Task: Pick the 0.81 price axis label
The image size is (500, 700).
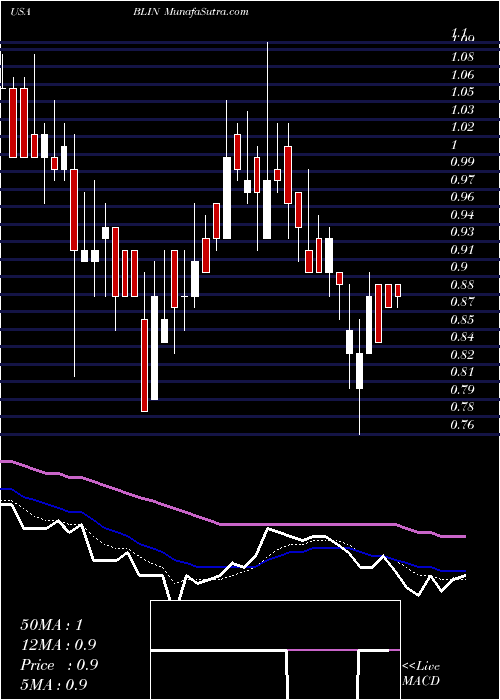Action: (462, 372)
